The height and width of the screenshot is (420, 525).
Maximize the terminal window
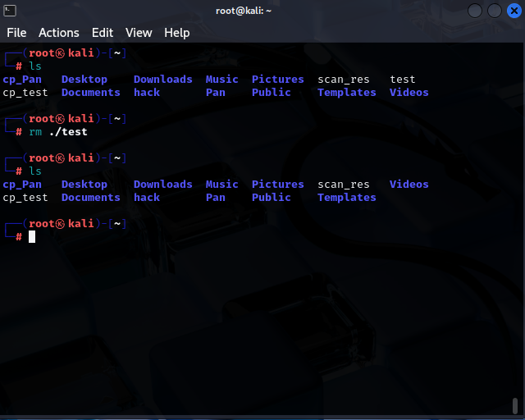click(x=495, y=11)
